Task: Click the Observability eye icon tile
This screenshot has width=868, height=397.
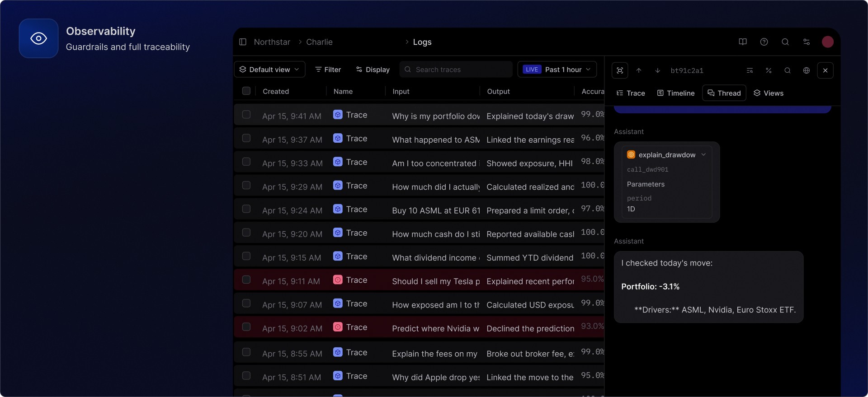Action: [39, 38]
